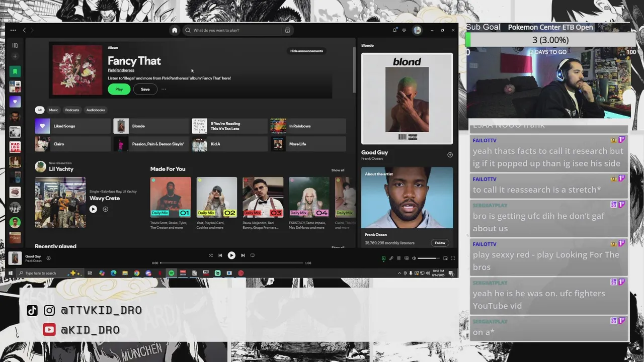644x362 pixels.
Task: Select the Audiobooks filter chip
Action: point(96,110)
